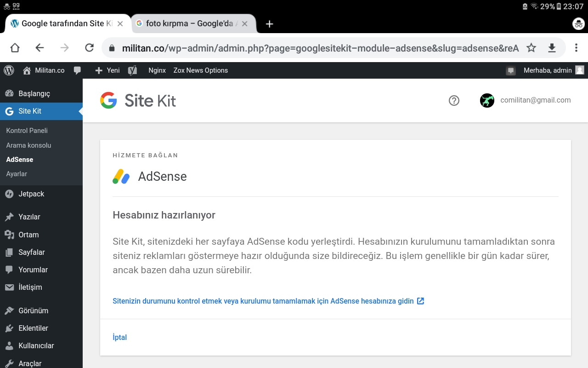Open a new browser tab with plus

click(270, 24)
